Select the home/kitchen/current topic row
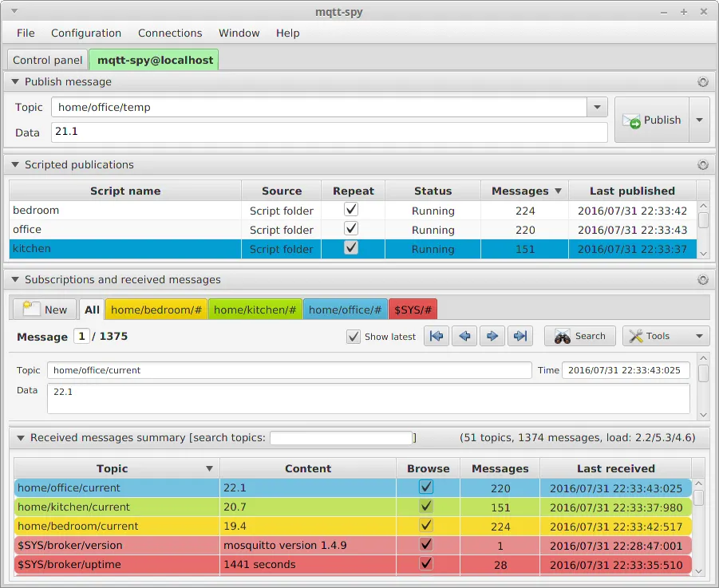 (x=353, y=507)
